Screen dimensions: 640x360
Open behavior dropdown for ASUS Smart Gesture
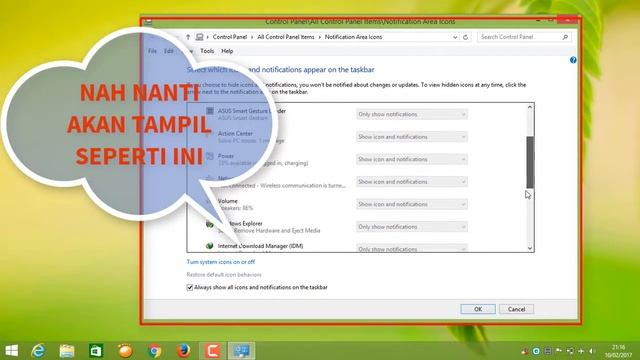(411, 114)
